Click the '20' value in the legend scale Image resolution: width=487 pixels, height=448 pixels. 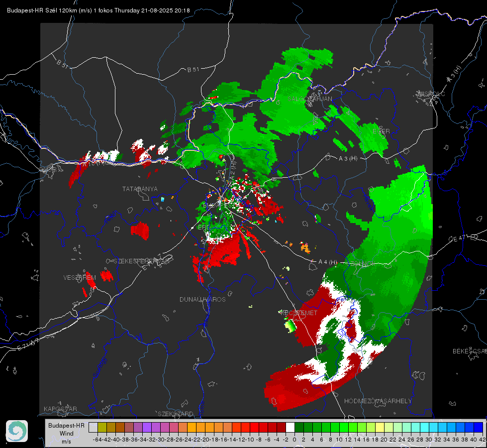click(x=384, y=440)
